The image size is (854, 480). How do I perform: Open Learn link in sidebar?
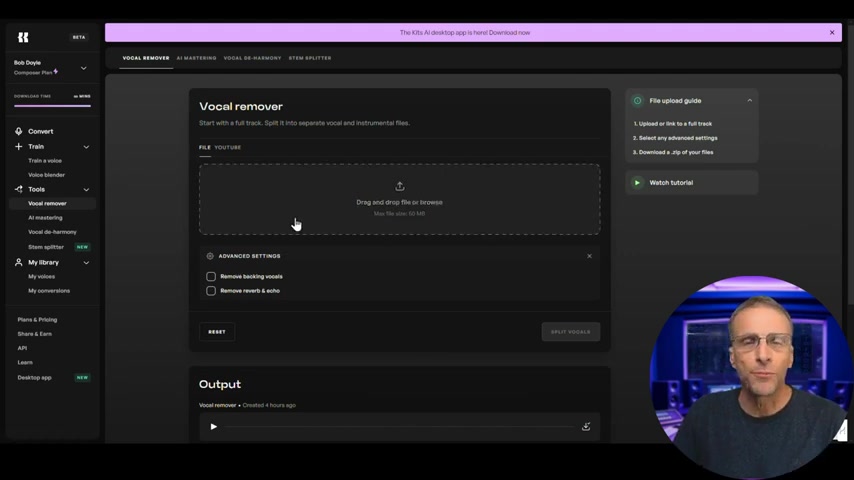(x=25, y=362)
